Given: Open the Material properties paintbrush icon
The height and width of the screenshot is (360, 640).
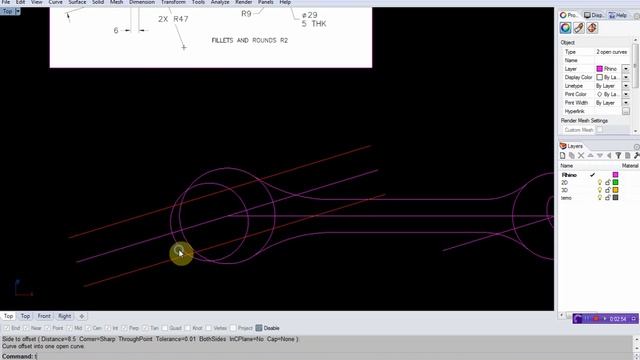Looking at the screenshot, I should (579, 28).
